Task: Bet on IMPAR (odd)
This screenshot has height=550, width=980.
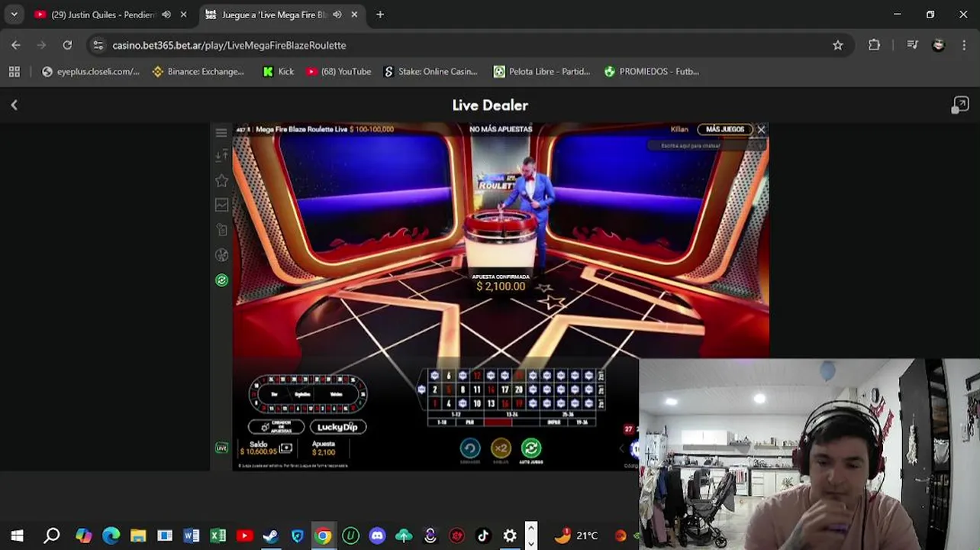Action: click(553, 422)
